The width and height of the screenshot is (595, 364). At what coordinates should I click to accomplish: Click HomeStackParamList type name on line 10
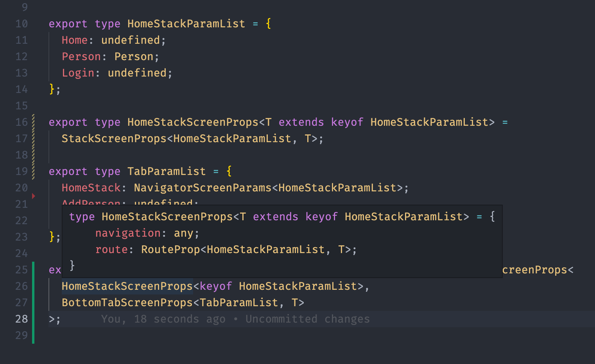pyautogui.click(x=186, y=24)
